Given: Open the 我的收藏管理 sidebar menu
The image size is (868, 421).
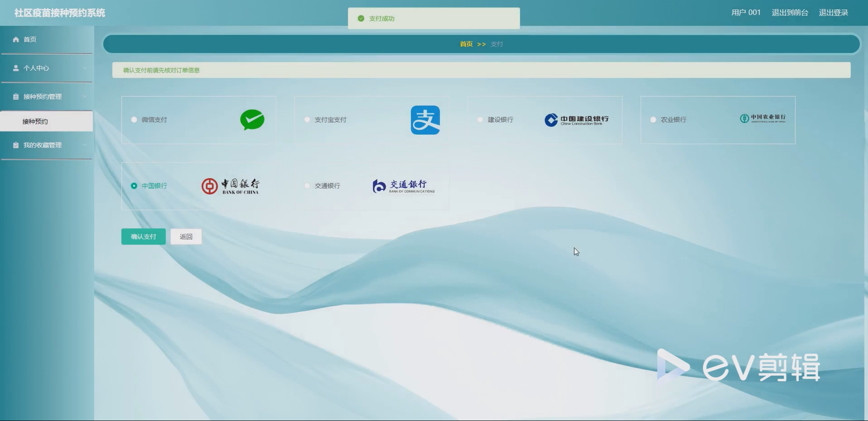Looking at the screenshot, I should tap(47, 145).
